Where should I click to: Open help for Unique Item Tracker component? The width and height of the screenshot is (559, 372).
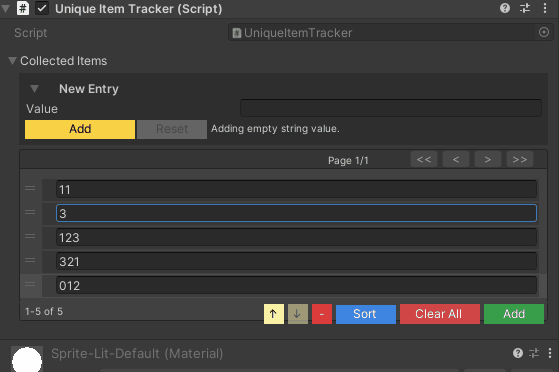point(505,8)
